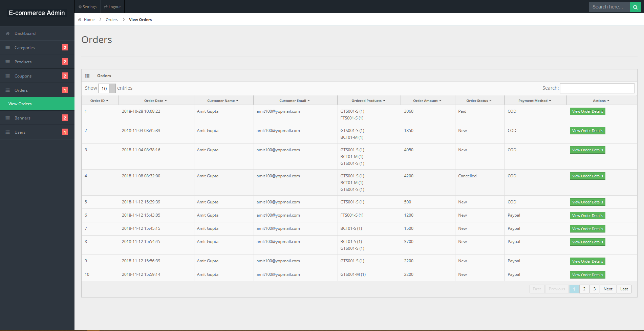
Task: Open Users via its sidebar icon
Action: coord(7,132)
